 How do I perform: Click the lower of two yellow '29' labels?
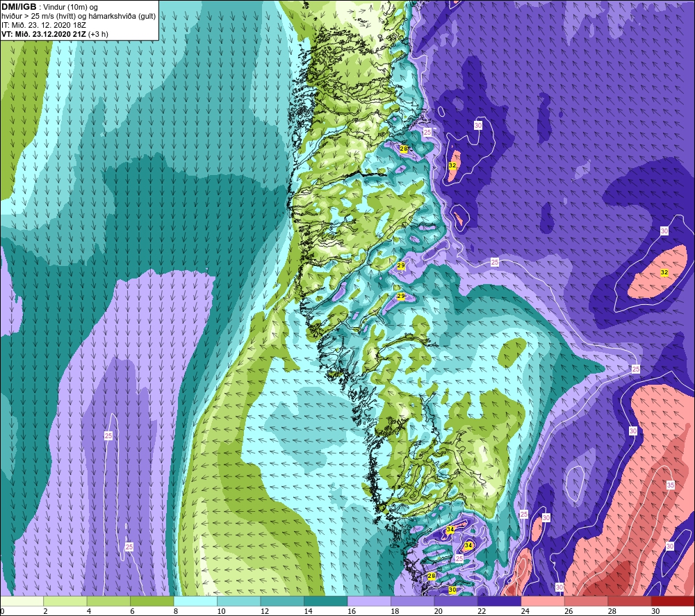tap(401, 296)
